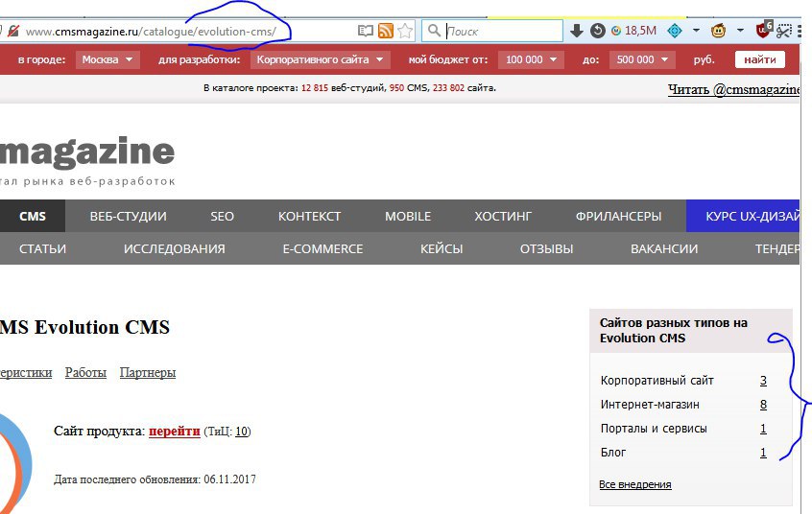Open the Москва city dropdown
The height and width of the screenshot is (514, 812).
107,59
